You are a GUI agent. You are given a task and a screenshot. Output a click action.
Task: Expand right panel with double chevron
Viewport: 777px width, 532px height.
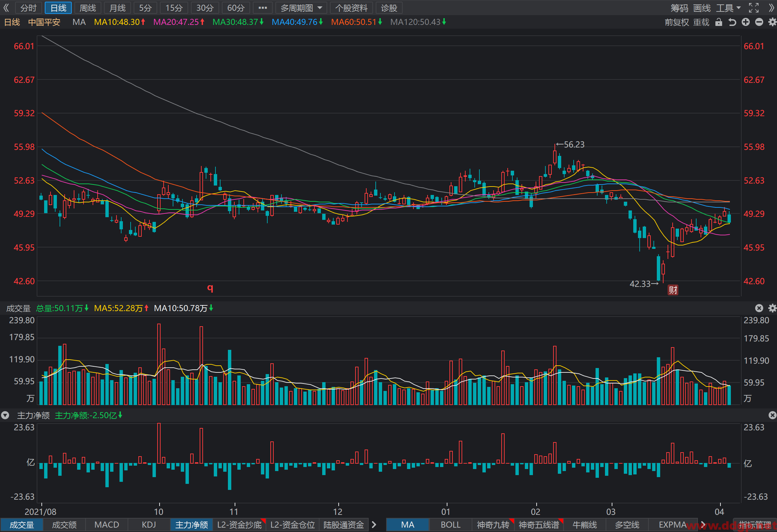(x=771, y=8)
